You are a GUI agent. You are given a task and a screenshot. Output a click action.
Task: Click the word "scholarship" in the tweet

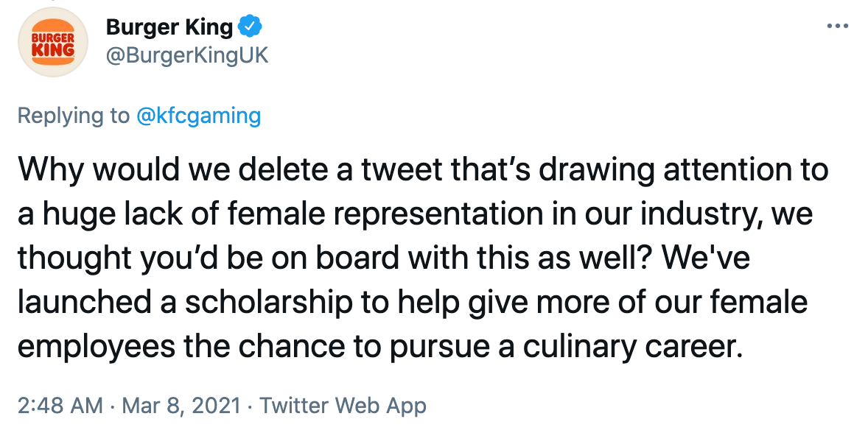[251, 303]
